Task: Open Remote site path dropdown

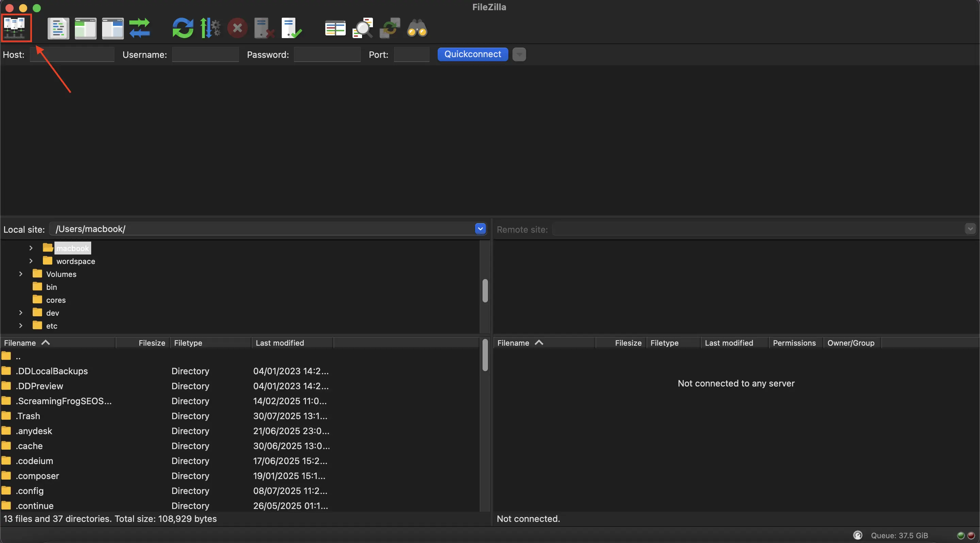Action: tap(970, 229)
